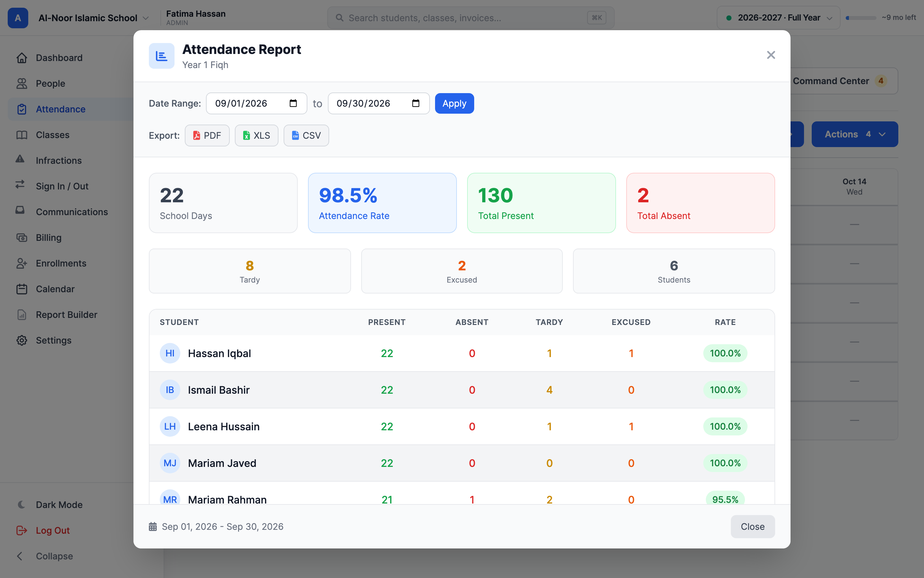Click the LH avatar for Leena Hussain
Image resolution: width=924 pixels, height=578 pixels.
pos(170,426)
